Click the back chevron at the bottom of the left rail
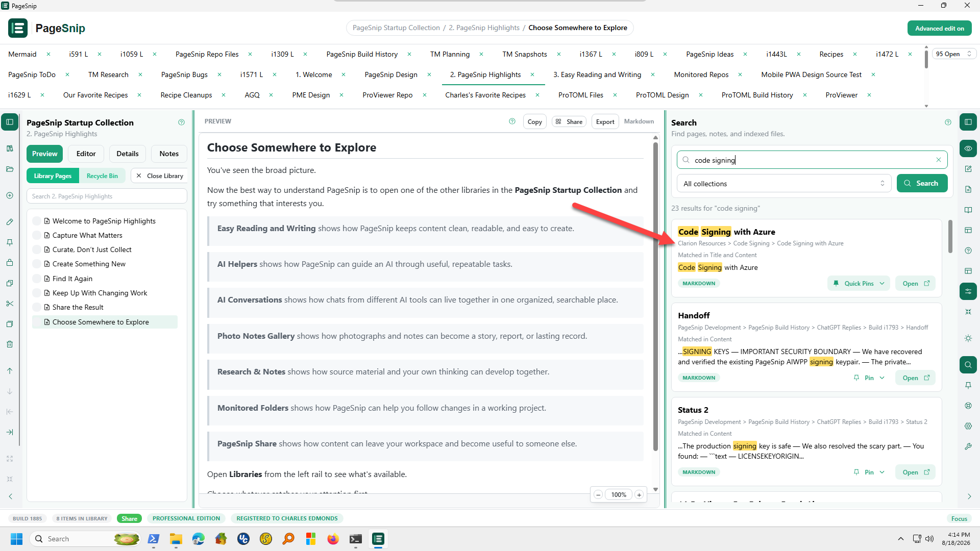The image size is (980, 551). 11,496
